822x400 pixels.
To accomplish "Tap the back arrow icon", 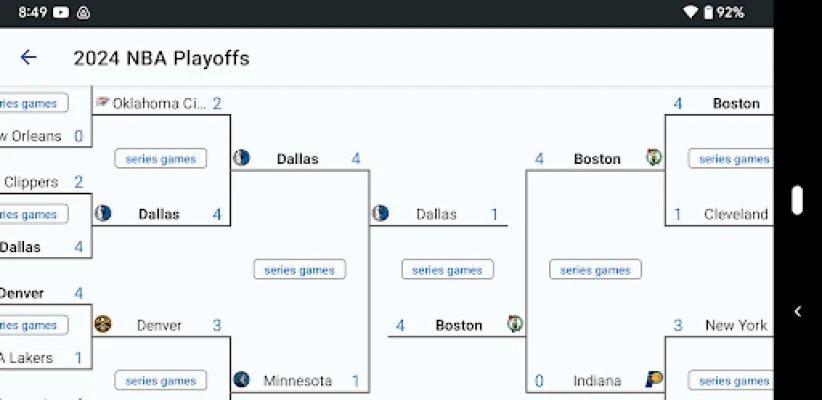I will tap(28, 58).
